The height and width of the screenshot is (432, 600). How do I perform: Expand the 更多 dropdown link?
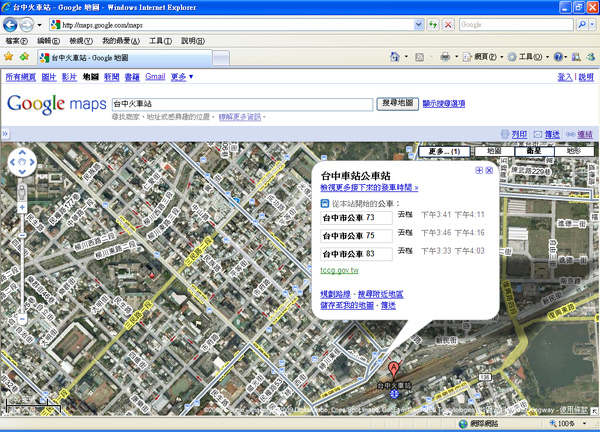(182, 77)
